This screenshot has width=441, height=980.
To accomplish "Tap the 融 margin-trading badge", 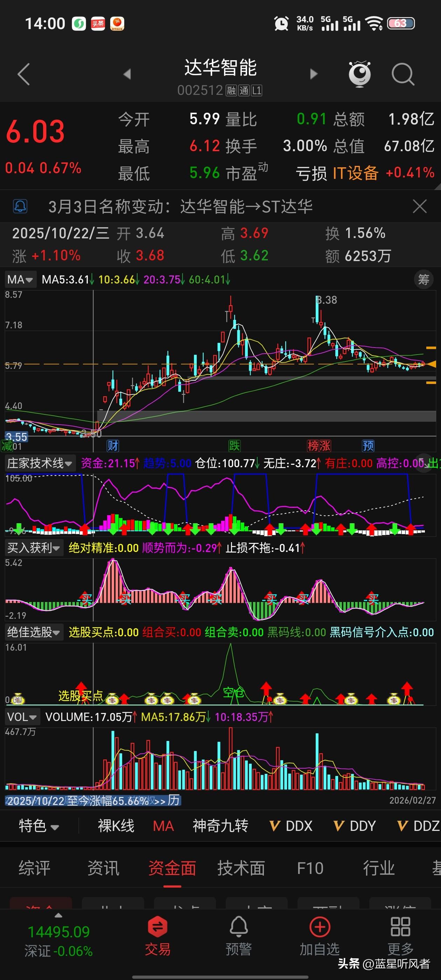I will click(231, 91).
